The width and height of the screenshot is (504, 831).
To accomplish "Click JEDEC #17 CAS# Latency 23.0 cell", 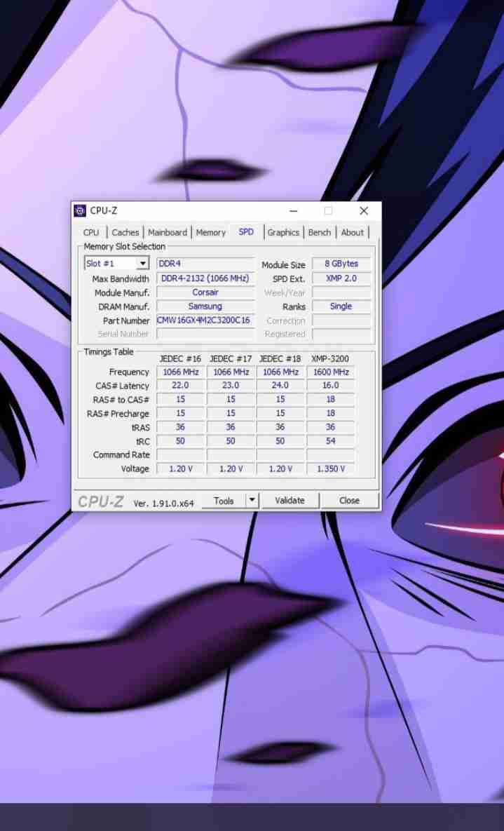I will click(x=231, y=385).
